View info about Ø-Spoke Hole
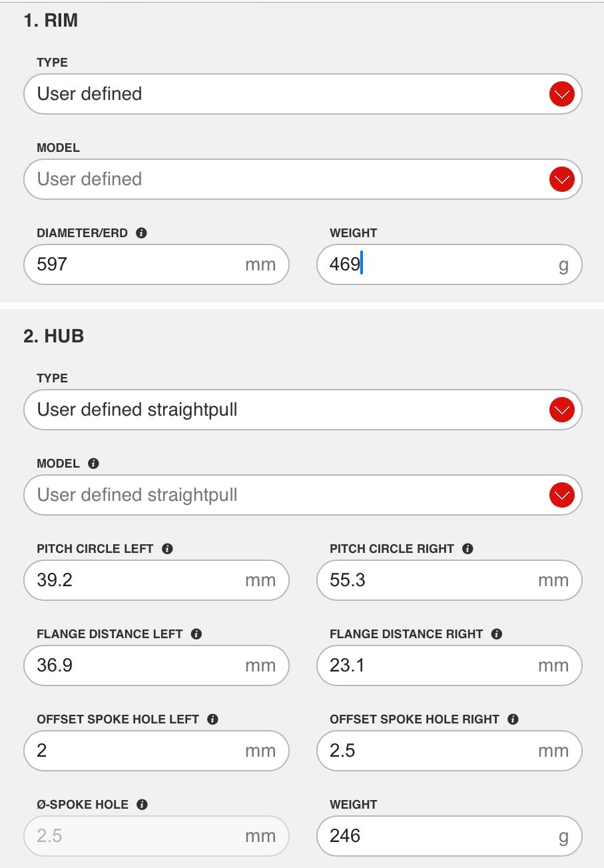This screenshot has height=868, width=604. click(x=142, y=805)
